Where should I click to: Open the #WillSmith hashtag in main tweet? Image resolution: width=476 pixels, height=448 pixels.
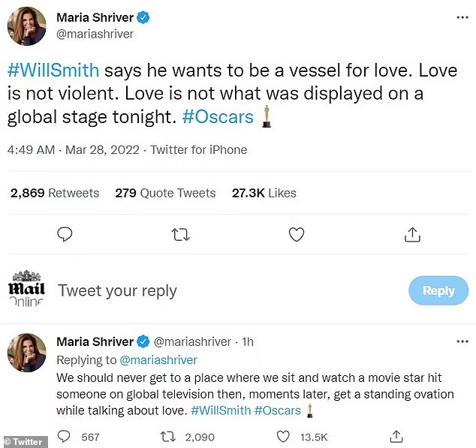[53, 71]
